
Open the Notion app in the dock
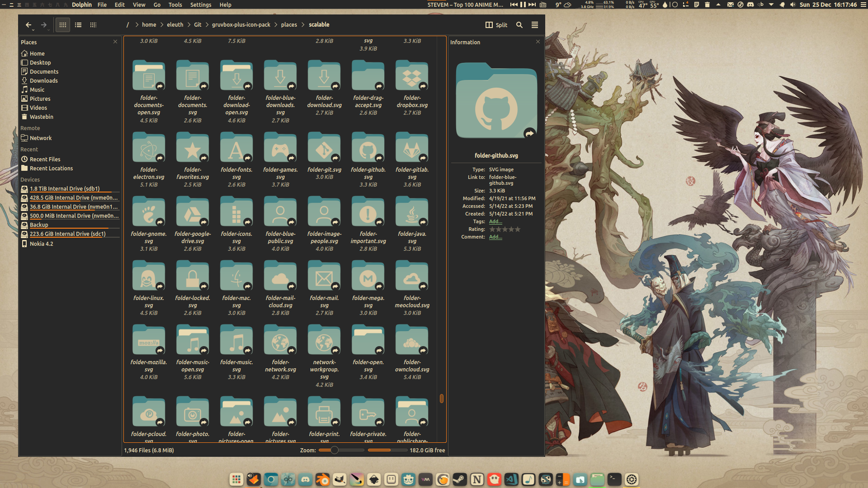[x=477, y=479]
